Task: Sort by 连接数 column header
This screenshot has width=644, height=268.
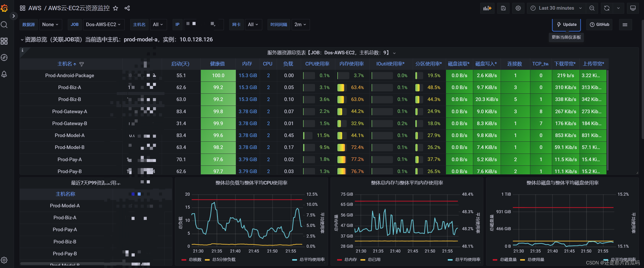Action: 515,64
